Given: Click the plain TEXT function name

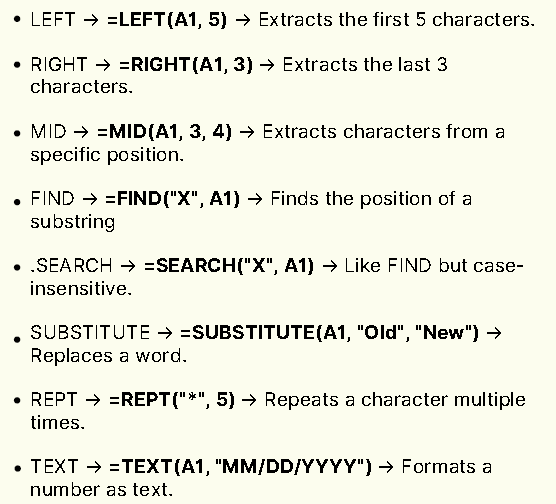Looking at the screenshot, I should (54, 466).
